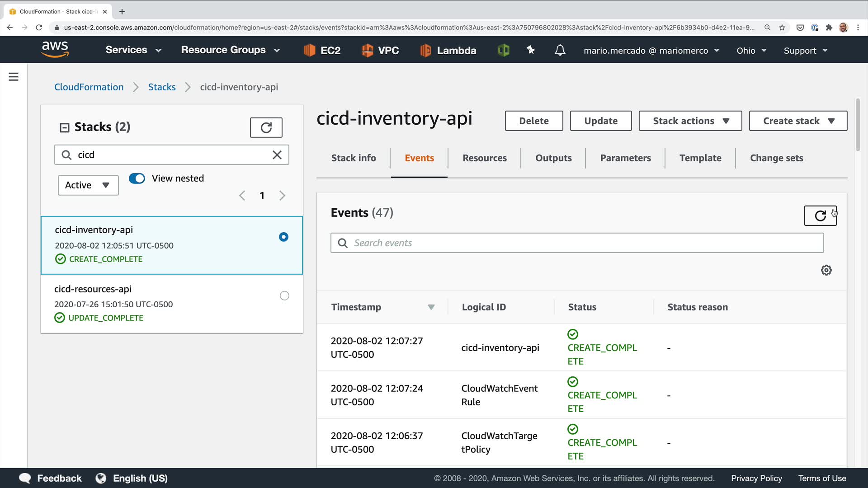Open the EC2 shortcut
This screenshot has width=868, height=488.
point(322,50)
